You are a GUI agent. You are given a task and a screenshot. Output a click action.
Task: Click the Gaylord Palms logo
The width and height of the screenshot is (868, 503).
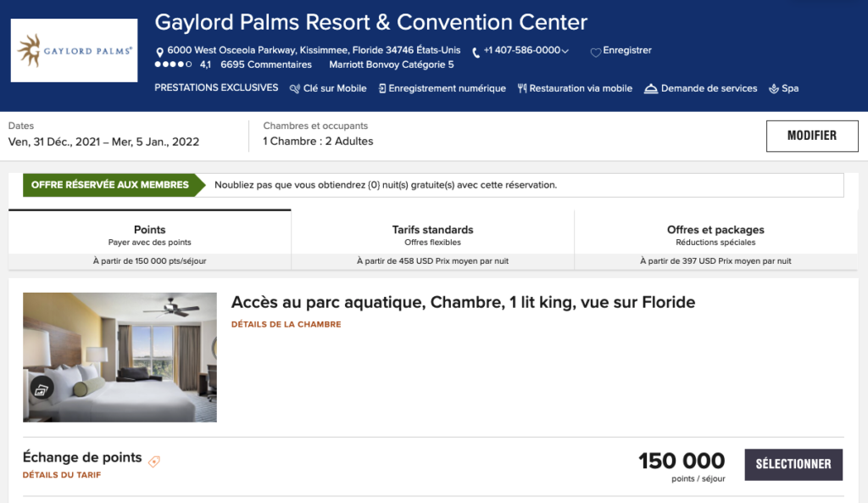(75, 50)
